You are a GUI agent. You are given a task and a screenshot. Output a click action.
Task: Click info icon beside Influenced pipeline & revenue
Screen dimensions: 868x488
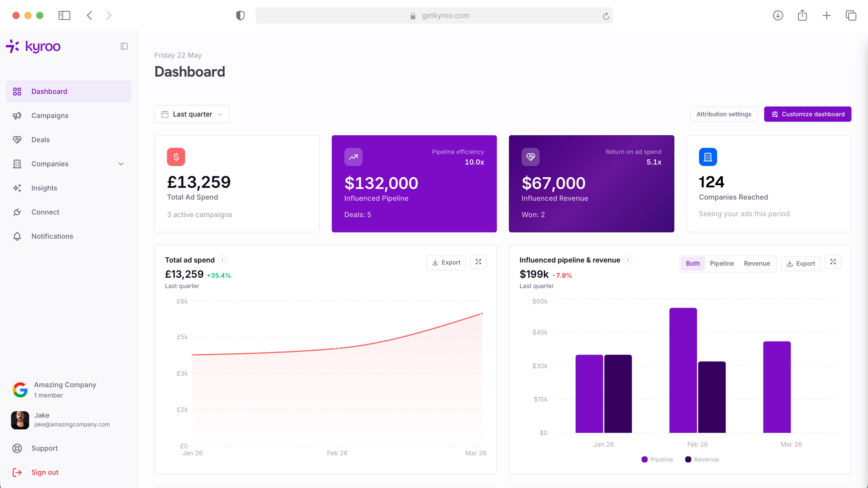[x=628, y=260]
